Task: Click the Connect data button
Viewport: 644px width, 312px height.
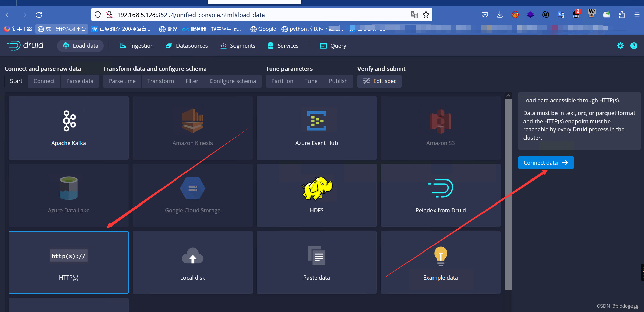Action: click(546, 163)
